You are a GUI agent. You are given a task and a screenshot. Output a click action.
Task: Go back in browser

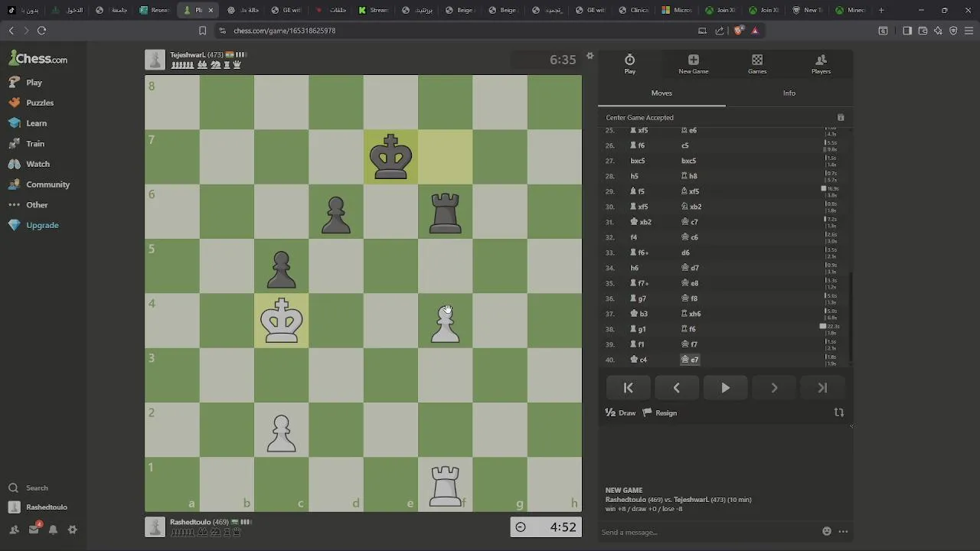[x=11, y=31]
